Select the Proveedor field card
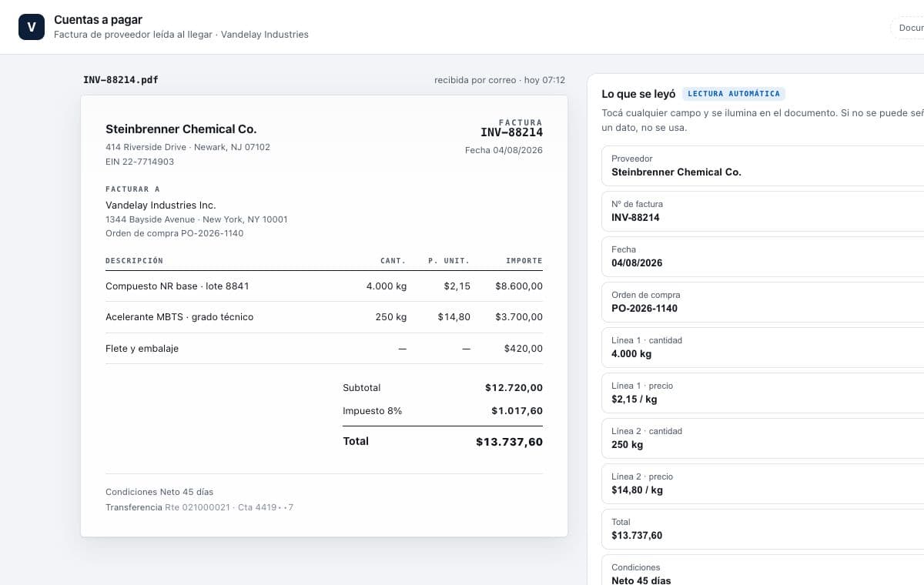This screenshot has height=585, width=924. click(x=762, y=165)
